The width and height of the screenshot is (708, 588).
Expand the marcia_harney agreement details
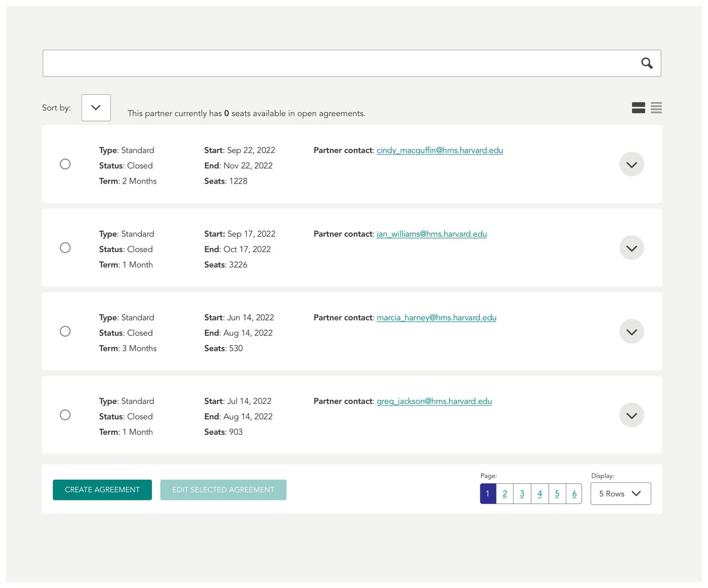(x=632, y=332)
